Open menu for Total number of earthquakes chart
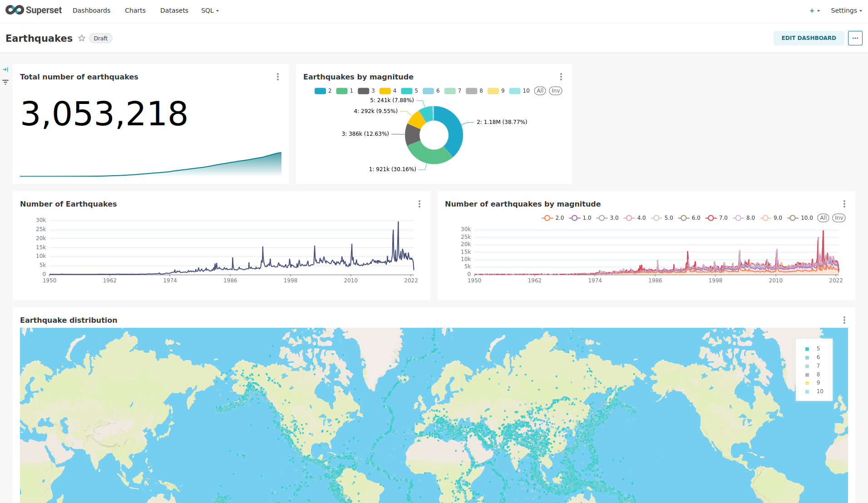Screen dimensions: 868x503 coord(278,77)
